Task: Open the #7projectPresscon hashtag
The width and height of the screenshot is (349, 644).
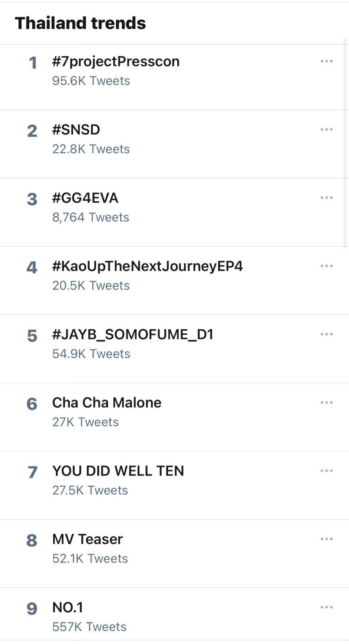Action: [x=116, y=62]
